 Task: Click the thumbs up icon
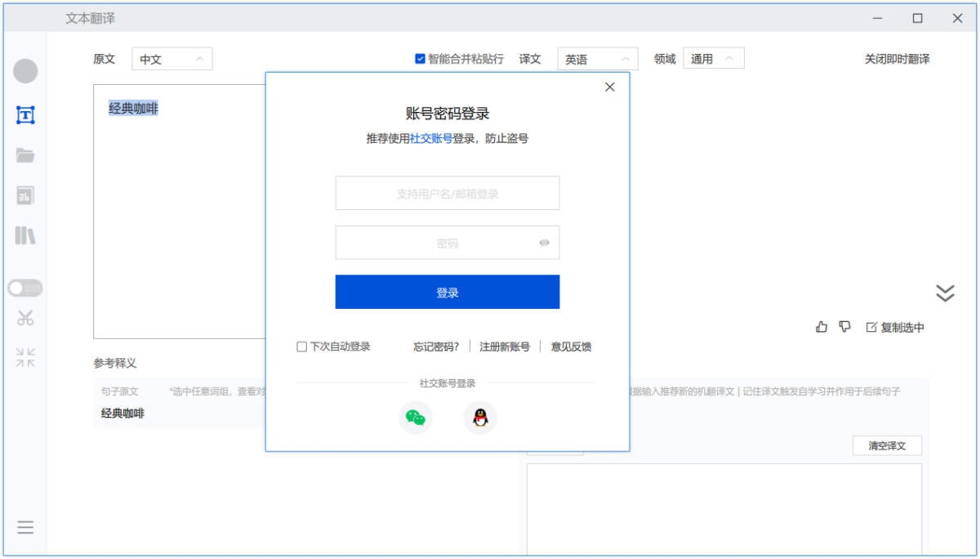click(x=822, y=327)
